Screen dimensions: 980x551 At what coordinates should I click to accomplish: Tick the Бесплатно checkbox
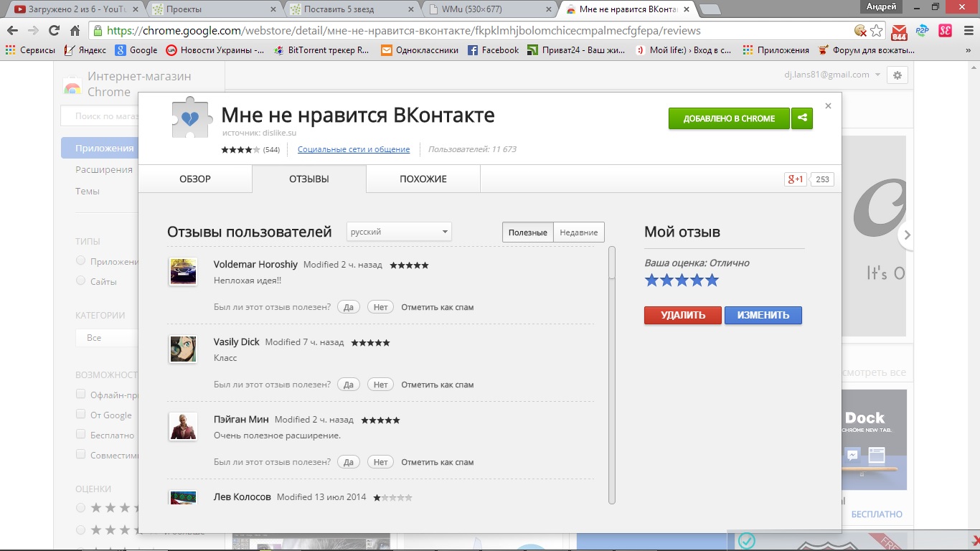tap(81, 435)
